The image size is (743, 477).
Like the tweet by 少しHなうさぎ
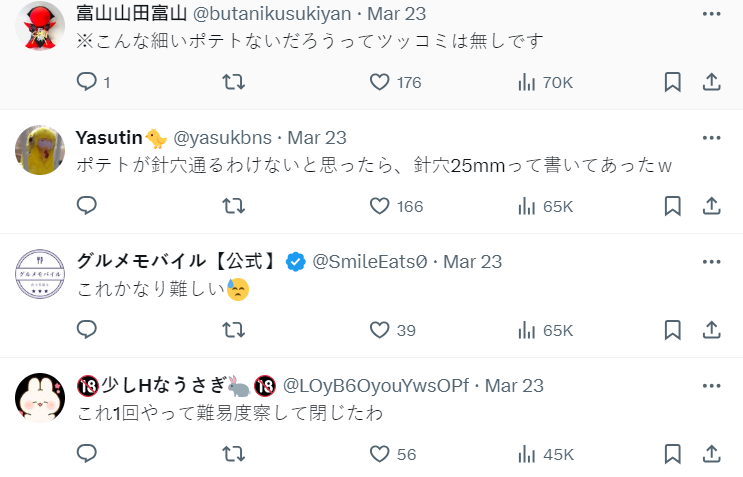(380, 454)
